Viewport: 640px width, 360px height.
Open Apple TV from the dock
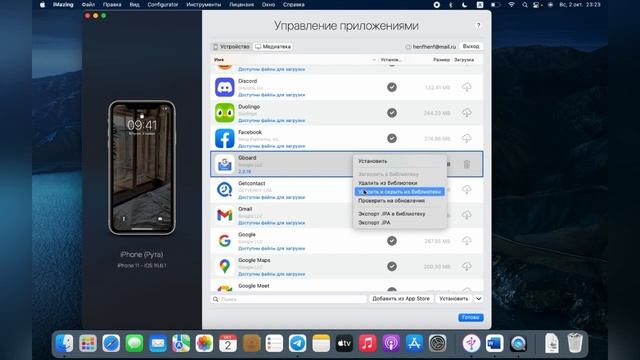click(x=344, y=343)
